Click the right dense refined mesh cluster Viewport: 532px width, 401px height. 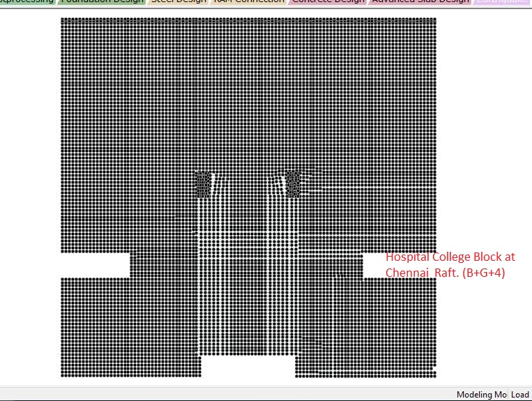293,183
